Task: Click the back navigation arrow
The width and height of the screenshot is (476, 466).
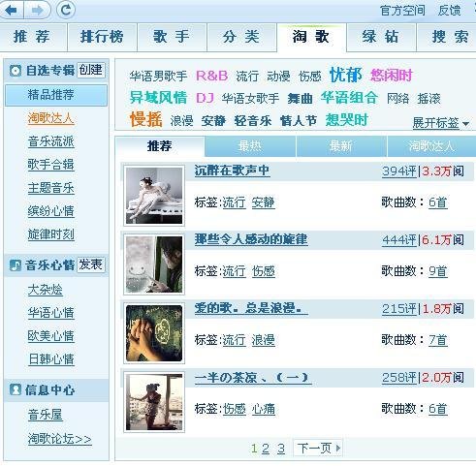Action: [12, 11]
